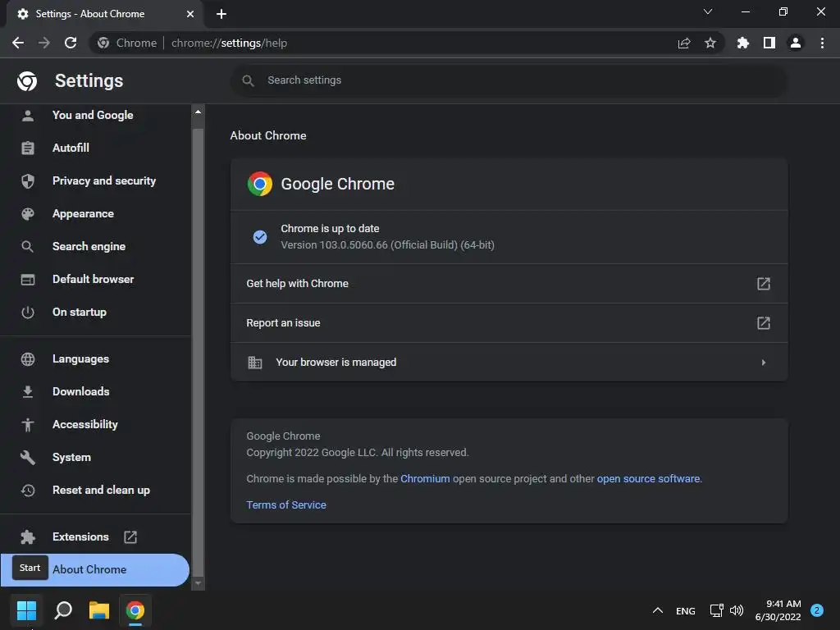Click the Autofill clipboard icon
Viewport: 840px width, 630px height.
click(28, 148)
